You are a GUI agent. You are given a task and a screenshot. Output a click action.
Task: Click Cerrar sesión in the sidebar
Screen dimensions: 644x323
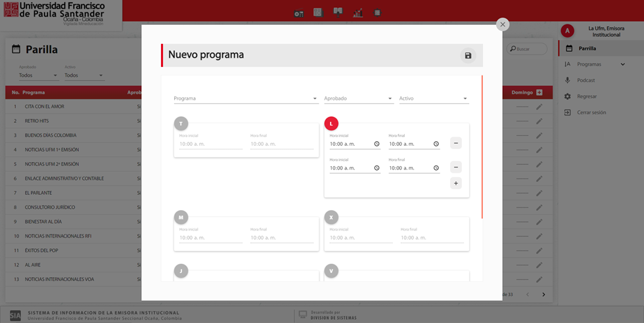click(x=591, y=112)
